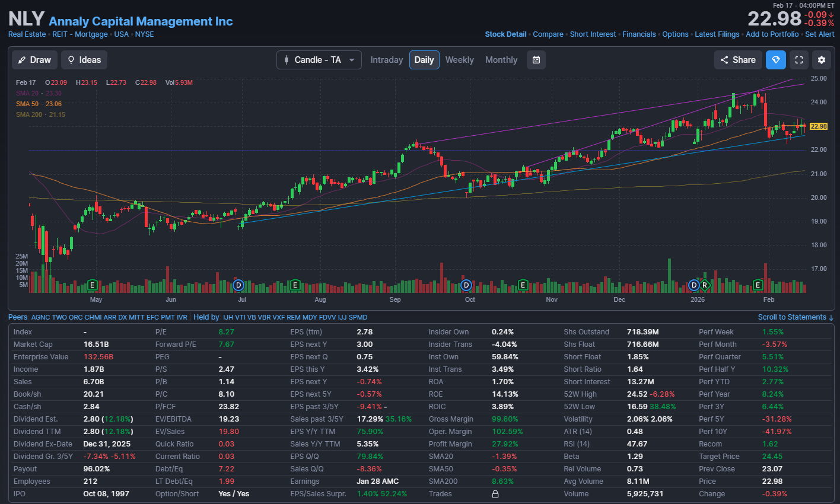Open held-by fund IJH

tap(228, 317)
